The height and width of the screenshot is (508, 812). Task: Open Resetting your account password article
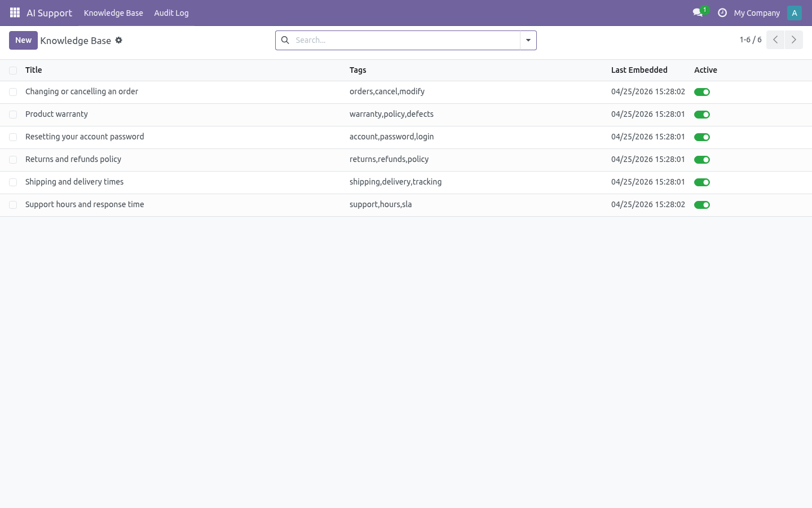click(85, 137)
